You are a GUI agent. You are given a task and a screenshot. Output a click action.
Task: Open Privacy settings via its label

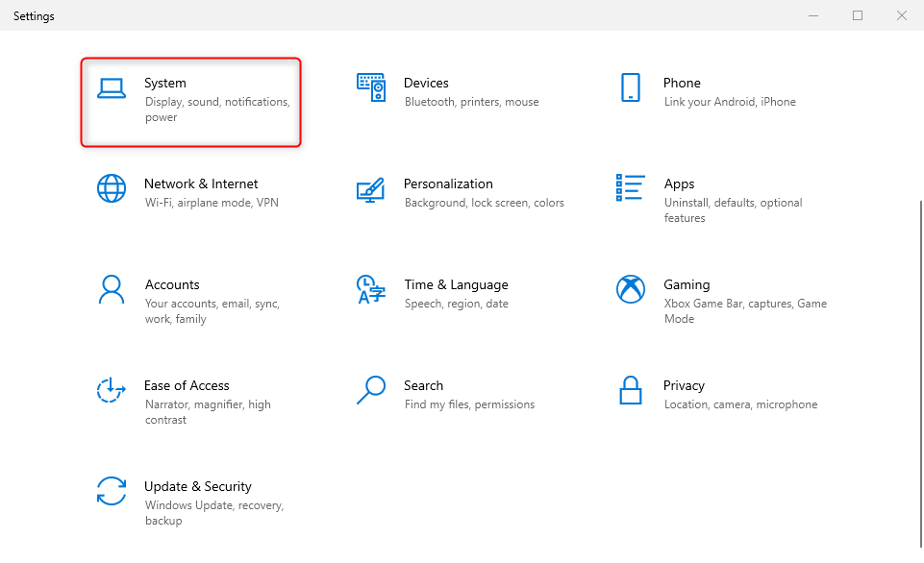[684, 385]
